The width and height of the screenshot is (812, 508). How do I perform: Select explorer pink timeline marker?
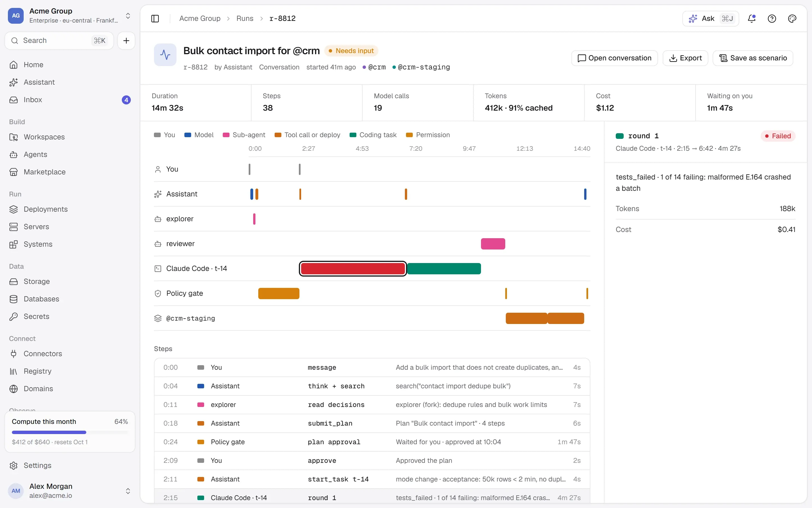(x=254, y=219)
